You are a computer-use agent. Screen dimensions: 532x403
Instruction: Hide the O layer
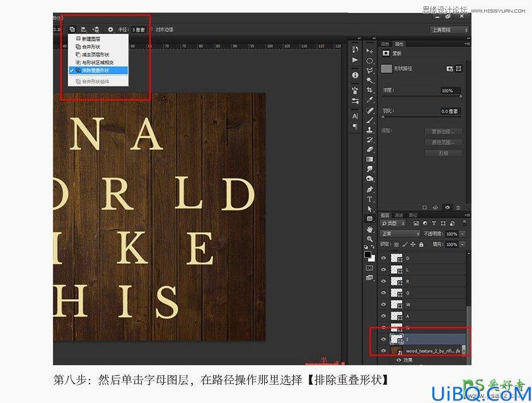(x=383, y=293)
